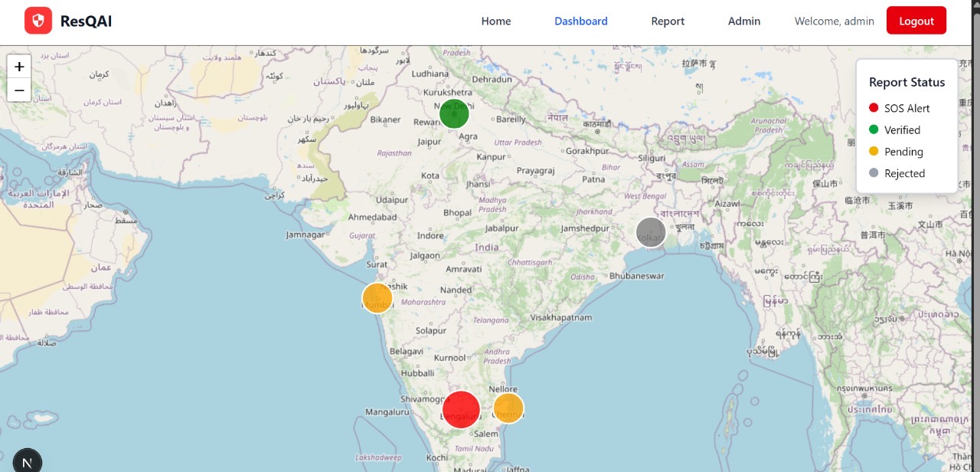Click the "Bhopal" map label
This screenshot has width=980, height=472.
(458, 212)
